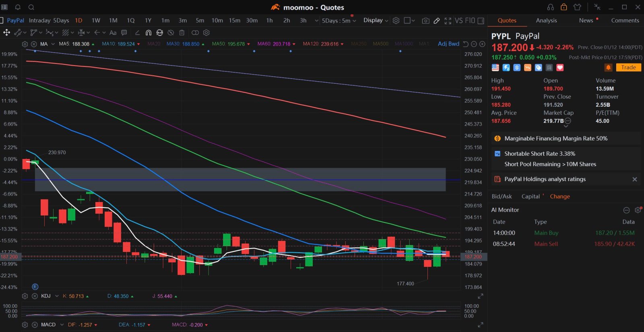The height and width of the screenshot is (332, 644).
Task: Switch to the Capital tab
Action: 530,196
